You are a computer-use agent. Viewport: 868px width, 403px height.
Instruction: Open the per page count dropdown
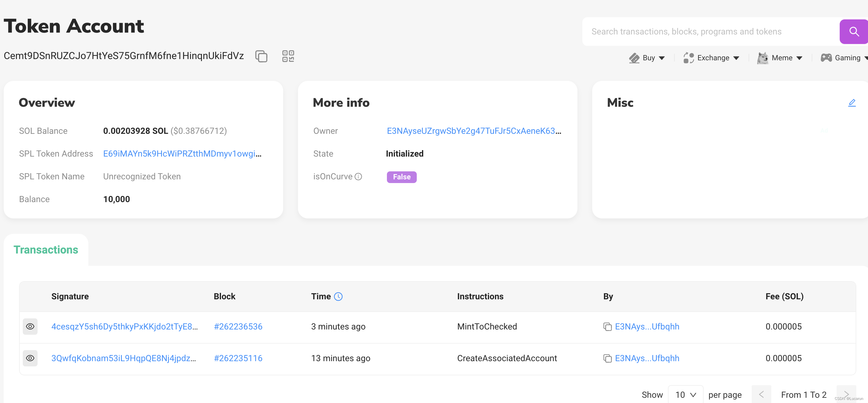685,395
